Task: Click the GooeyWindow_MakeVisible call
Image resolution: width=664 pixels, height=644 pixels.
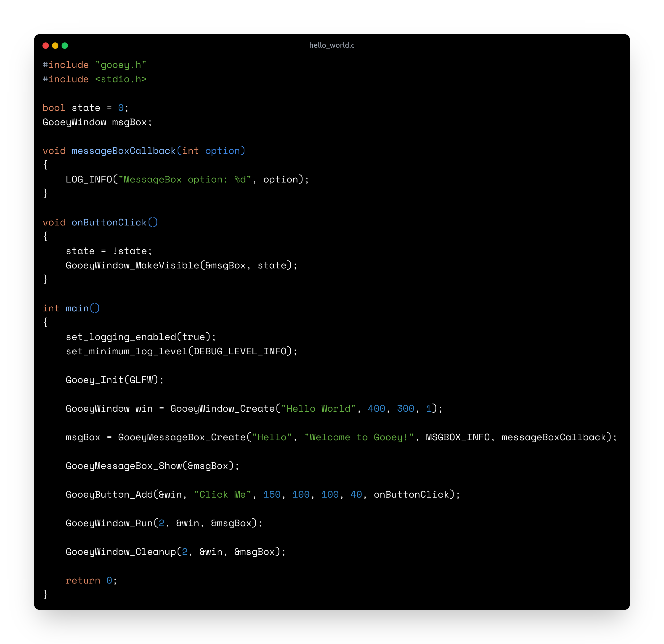Action: click(x=182, y=266)
